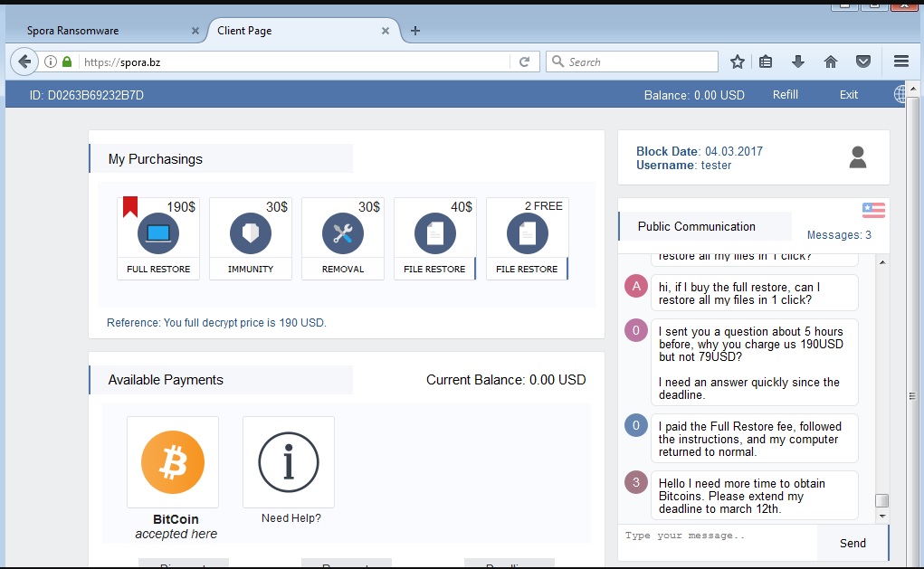Open a new browser tab
The height and width of the screenshot is (569, 924).
[x=415, y=31]
